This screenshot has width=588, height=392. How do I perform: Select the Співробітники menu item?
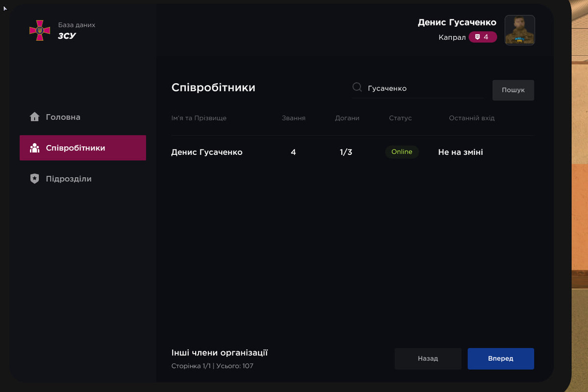click(x=82, y=148)
